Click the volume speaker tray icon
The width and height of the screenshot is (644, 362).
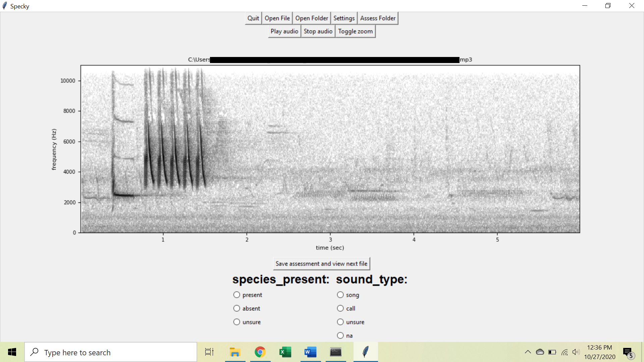(x=576, y=352)
